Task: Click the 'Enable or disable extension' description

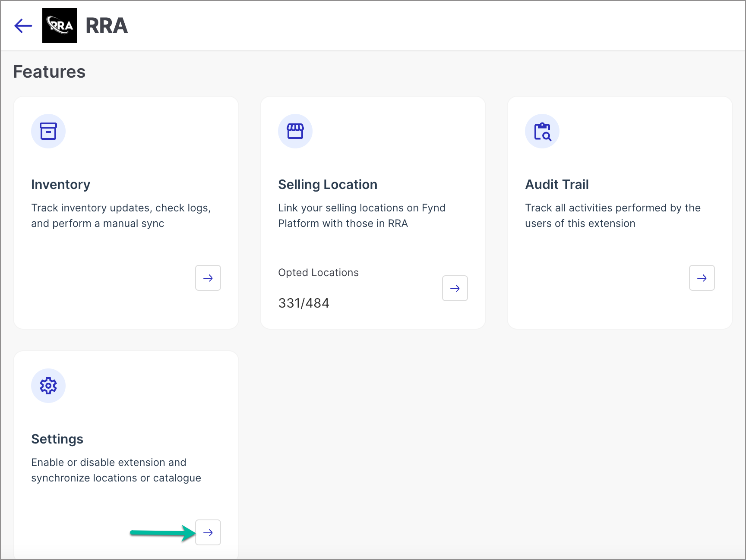Action: [x=116, y=470]
